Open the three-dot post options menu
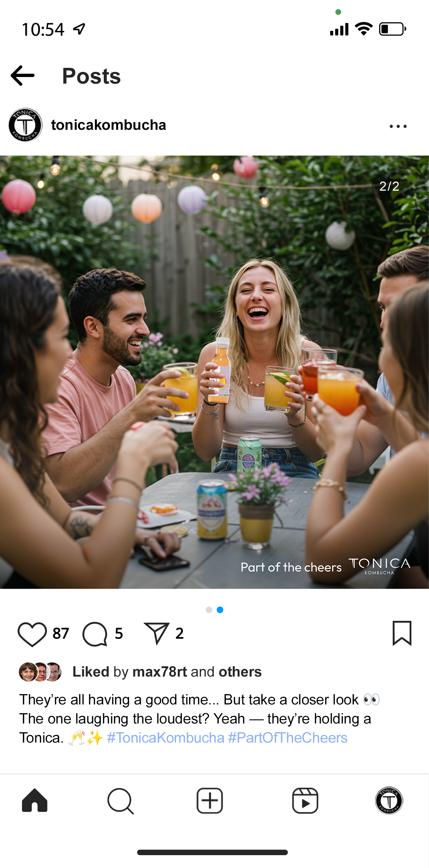 point(398,126)
